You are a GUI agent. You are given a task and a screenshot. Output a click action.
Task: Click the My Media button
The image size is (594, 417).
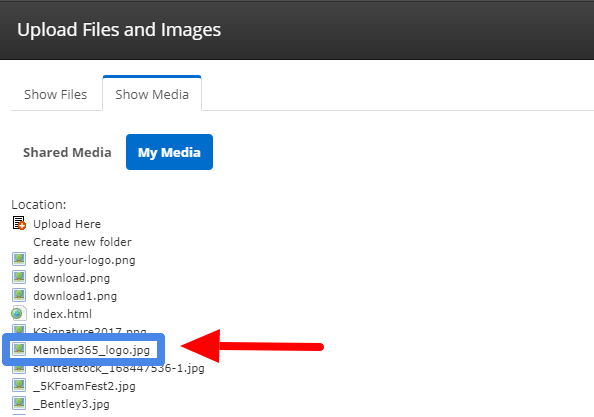(x=169, y=152)
